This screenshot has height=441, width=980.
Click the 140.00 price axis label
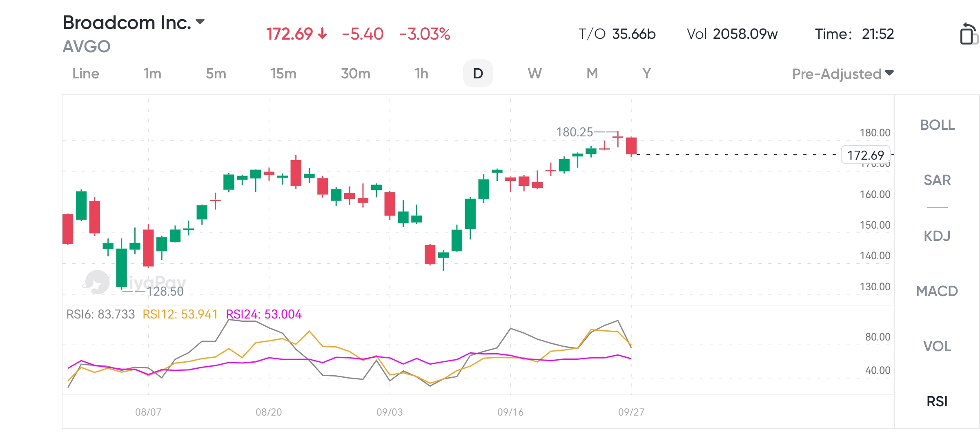click(x=875, y=256)
